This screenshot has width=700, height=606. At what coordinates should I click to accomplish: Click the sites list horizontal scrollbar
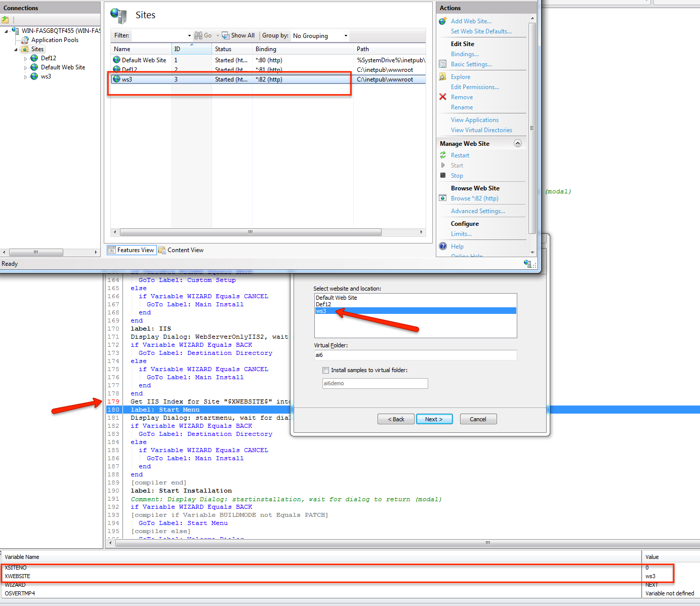[x=251, y=232]
